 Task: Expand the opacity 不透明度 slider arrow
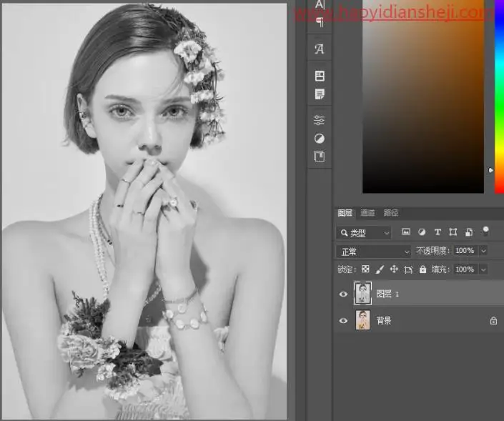(x=483, y=251)
